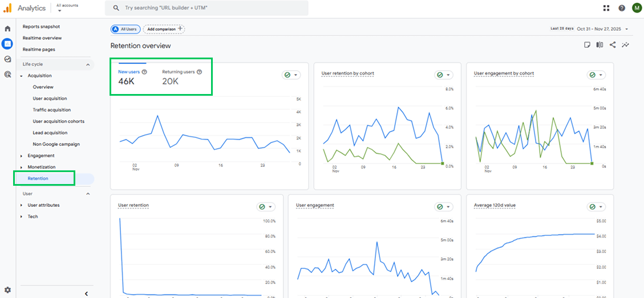Open the Insights sparkline icon
Screen dimensions: 644x298
[x=626, y=45]
